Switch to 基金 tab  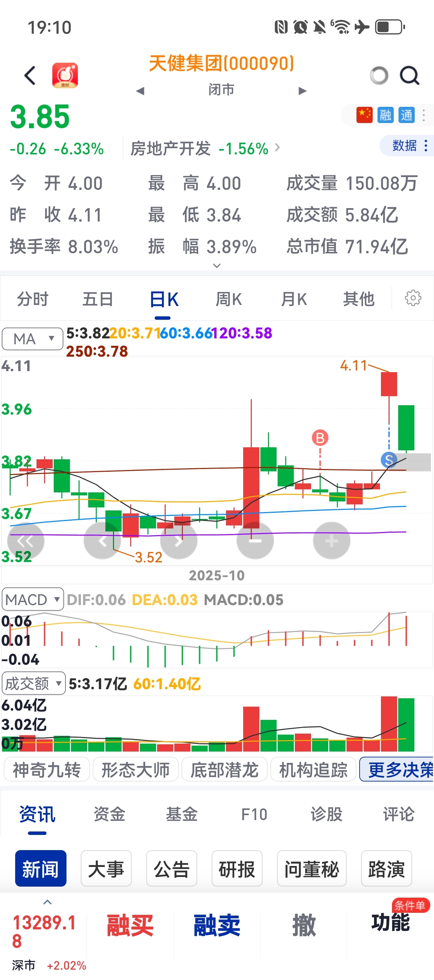tap(182, 815)
